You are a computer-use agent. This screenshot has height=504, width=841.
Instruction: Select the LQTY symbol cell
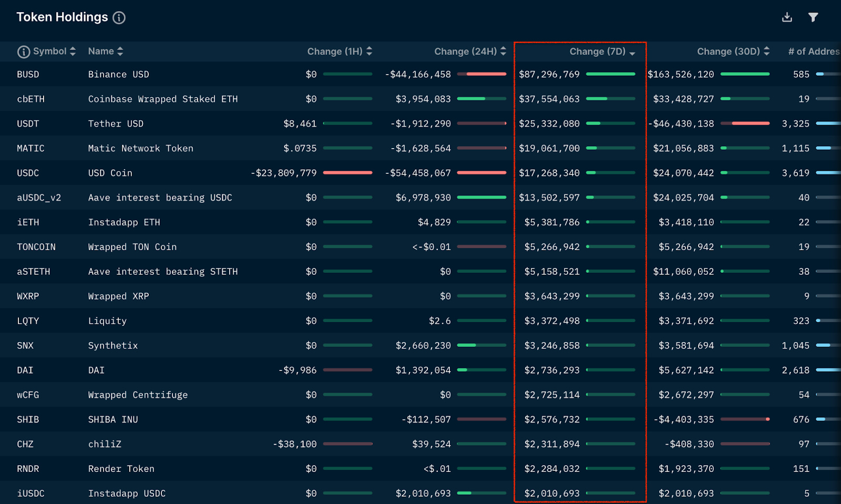click(x=28, y=321)
